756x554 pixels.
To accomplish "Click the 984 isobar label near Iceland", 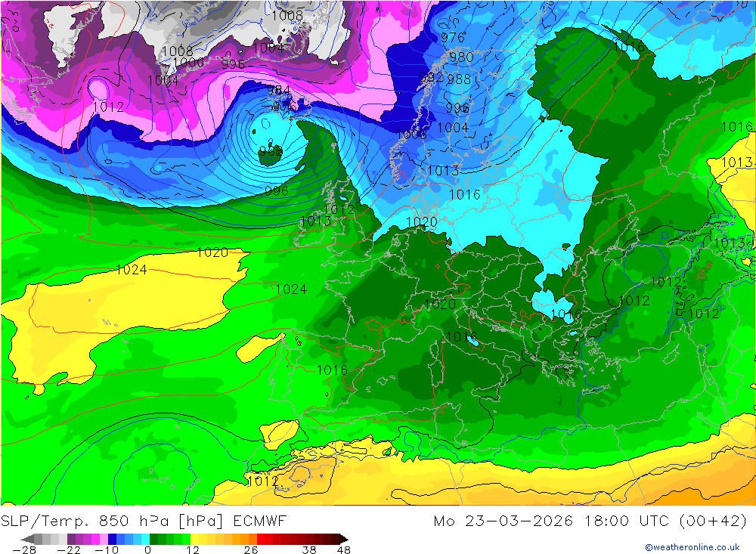I will (279, 90).
